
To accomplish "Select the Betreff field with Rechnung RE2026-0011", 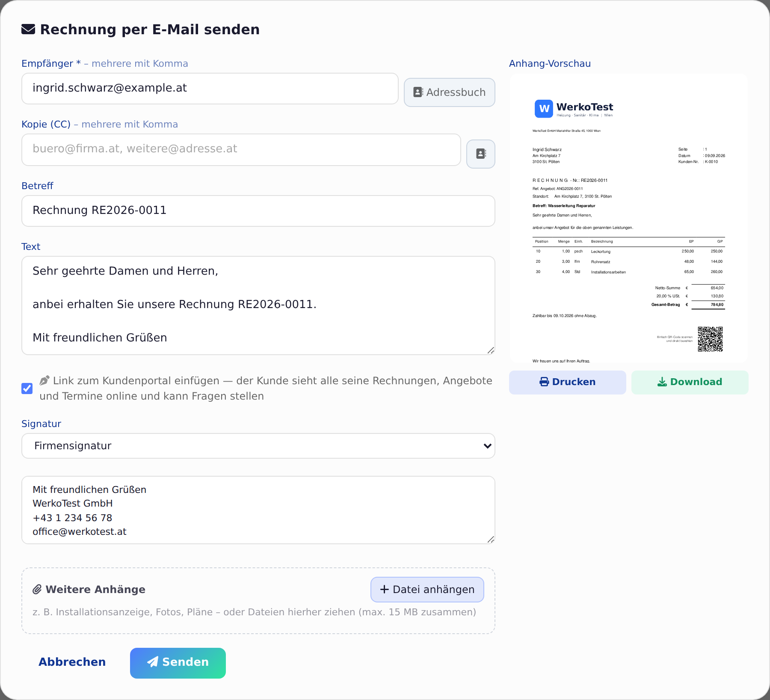I will click(258, 211).
